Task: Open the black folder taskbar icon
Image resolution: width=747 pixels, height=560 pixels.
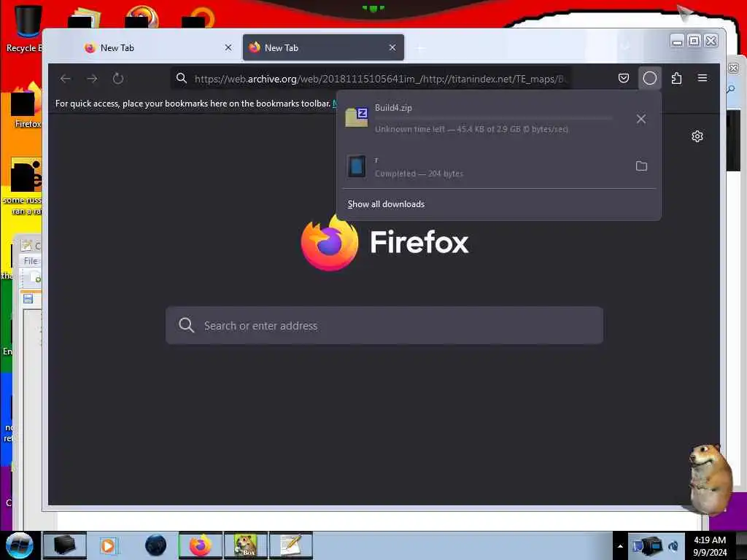Action: point(65,545)
